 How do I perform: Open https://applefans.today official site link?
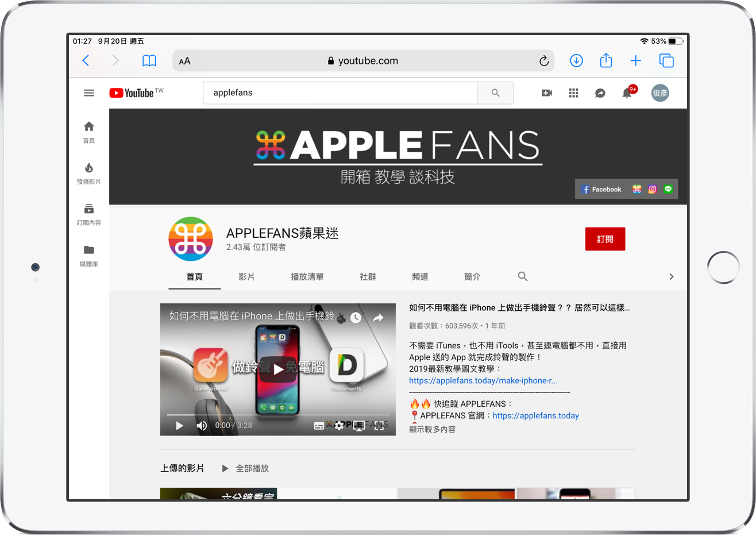pos(536,415)
